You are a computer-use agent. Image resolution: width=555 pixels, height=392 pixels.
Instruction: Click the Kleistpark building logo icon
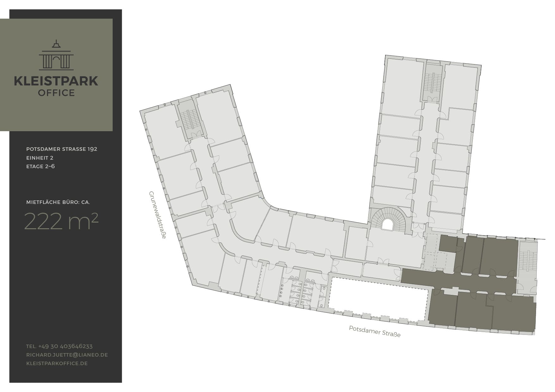pos(56,55)
